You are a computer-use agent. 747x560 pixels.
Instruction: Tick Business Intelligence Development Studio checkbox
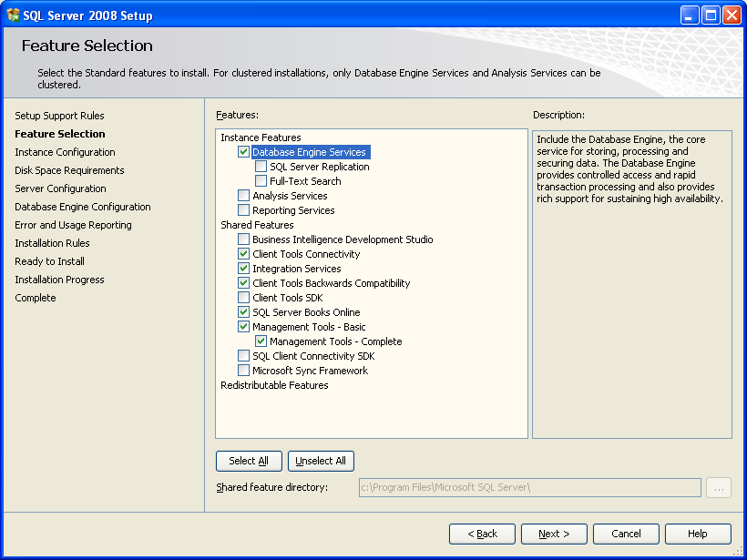tap(243, 239)
